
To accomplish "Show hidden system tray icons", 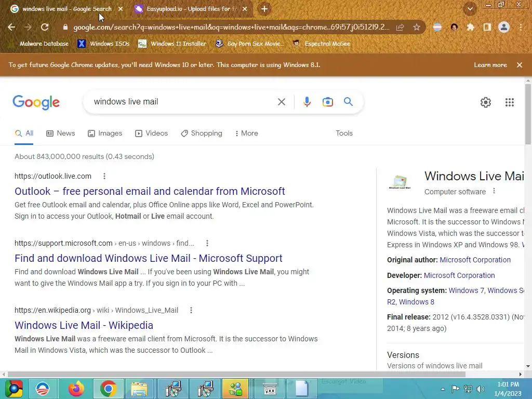I will 443,389.
